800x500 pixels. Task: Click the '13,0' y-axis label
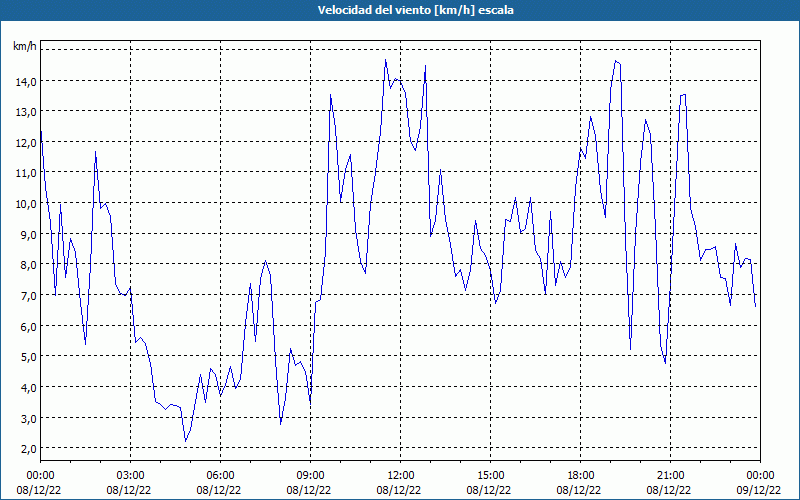point(26,112)
